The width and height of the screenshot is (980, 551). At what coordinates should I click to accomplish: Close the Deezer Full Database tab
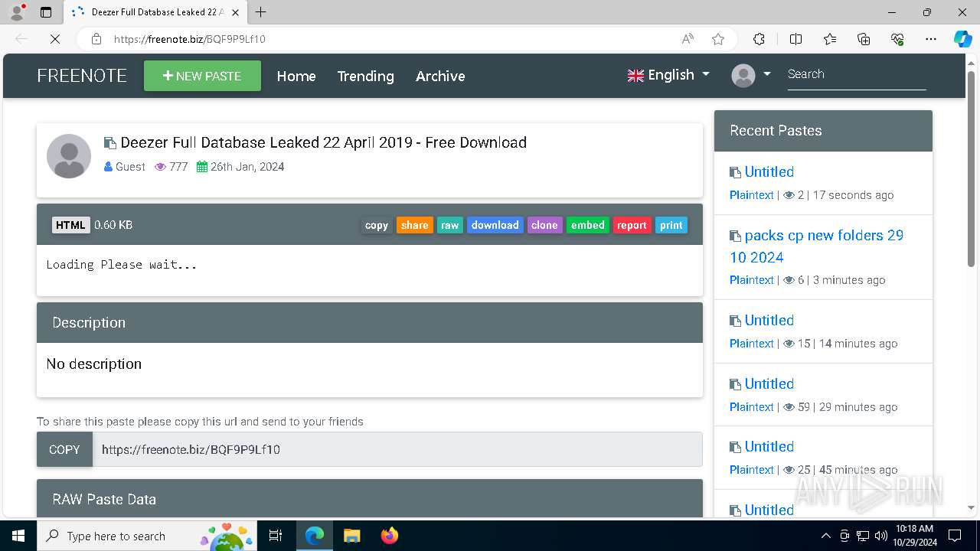(x=235, y=12)
